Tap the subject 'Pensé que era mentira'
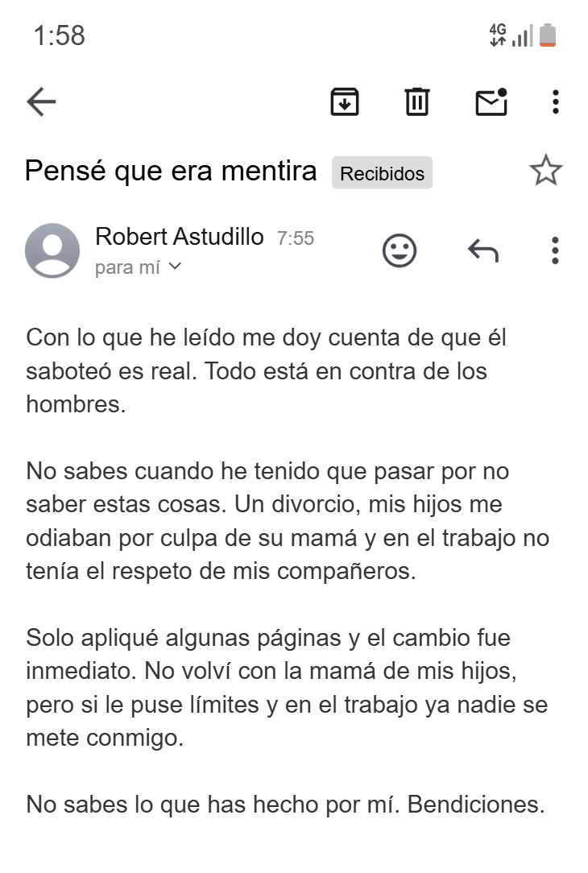 [x=171, y=171]
